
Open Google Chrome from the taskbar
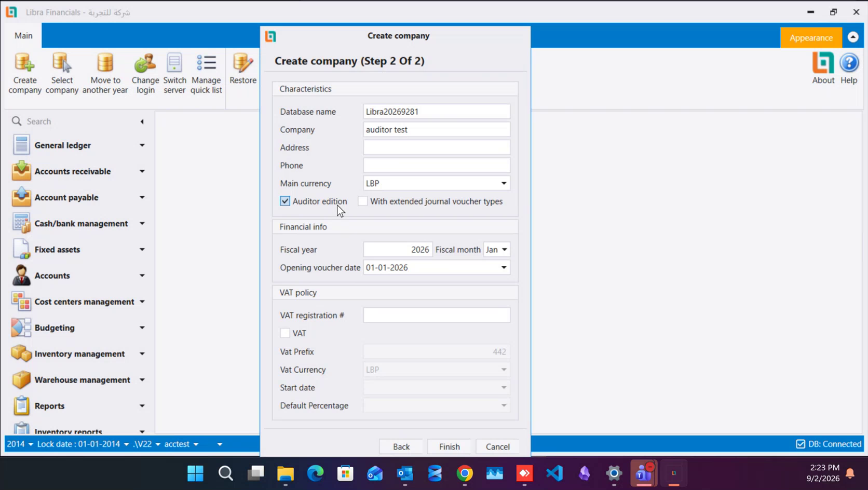click(465, 473)
